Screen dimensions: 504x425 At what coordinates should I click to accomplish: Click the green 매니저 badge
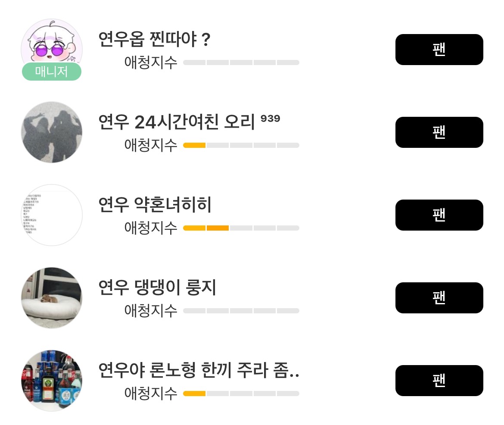52,72
